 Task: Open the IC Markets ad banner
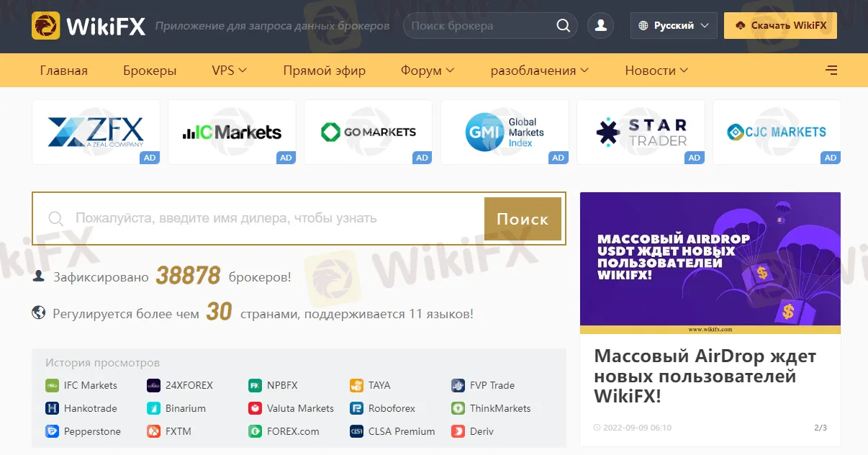232,132
